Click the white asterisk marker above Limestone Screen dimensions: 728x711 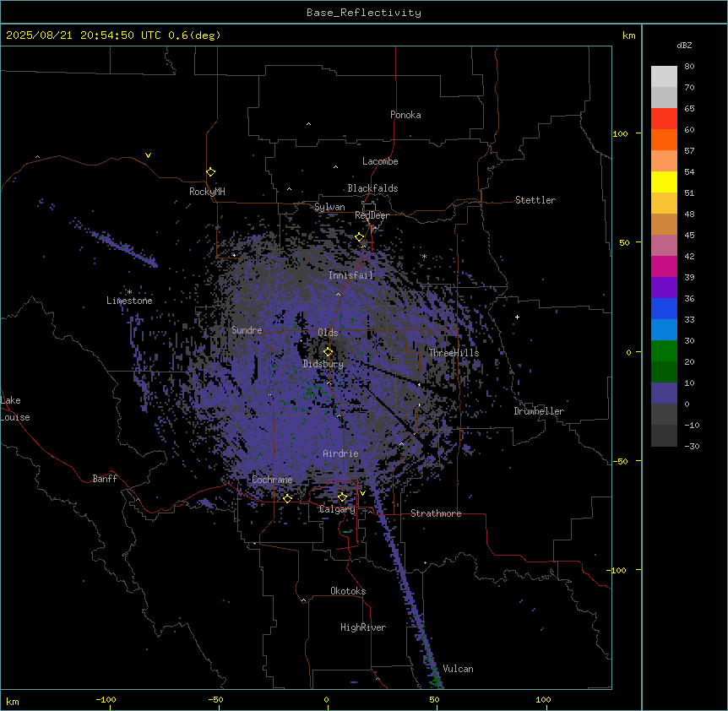[129, 292]
